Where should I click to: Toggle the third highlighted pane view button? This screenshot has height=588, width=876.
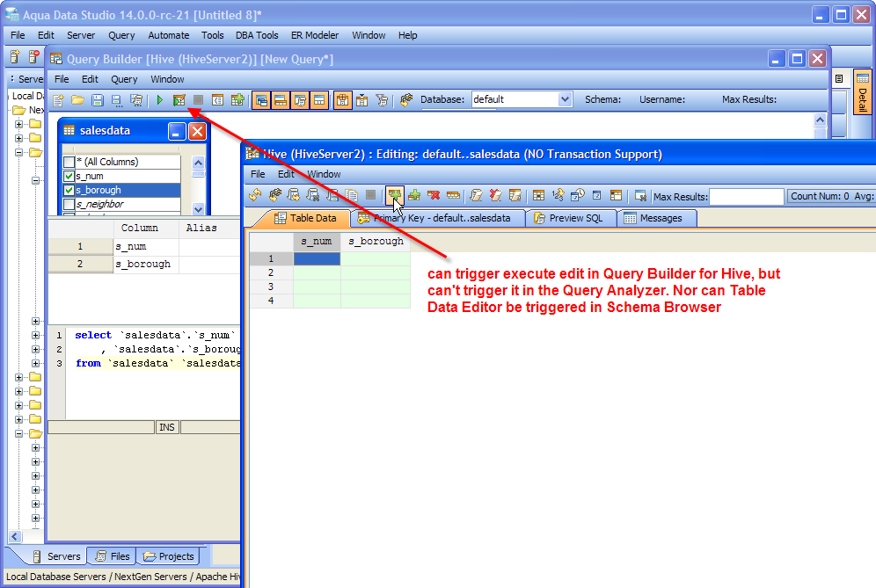pos(300,100)
